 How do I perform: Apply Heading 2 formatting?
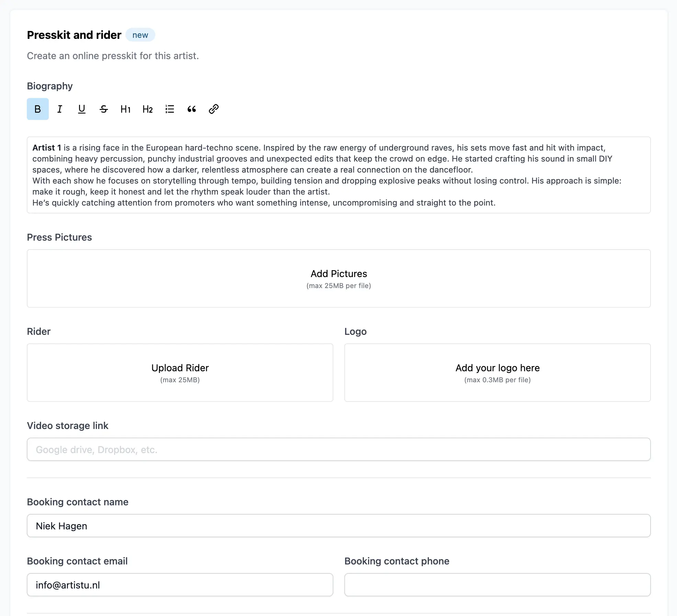tap(147, 109)
